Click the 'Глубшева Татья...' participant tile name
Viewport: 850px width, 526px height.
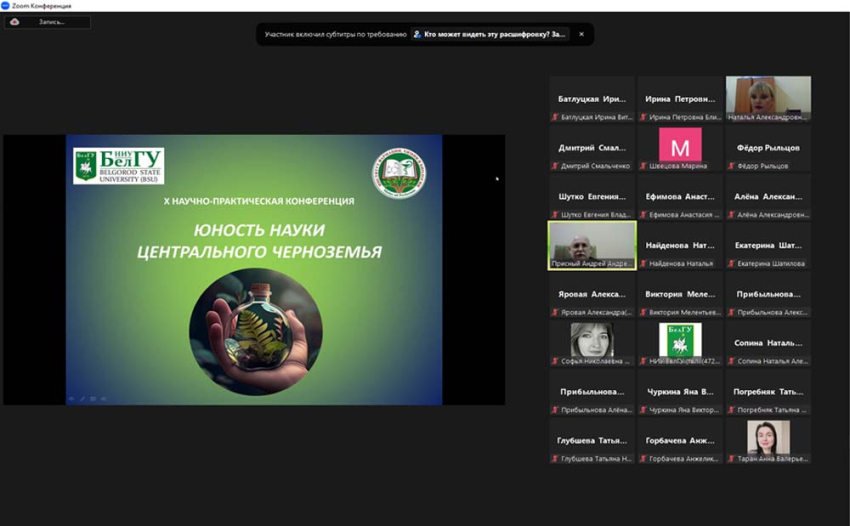(x=591, y=440)
